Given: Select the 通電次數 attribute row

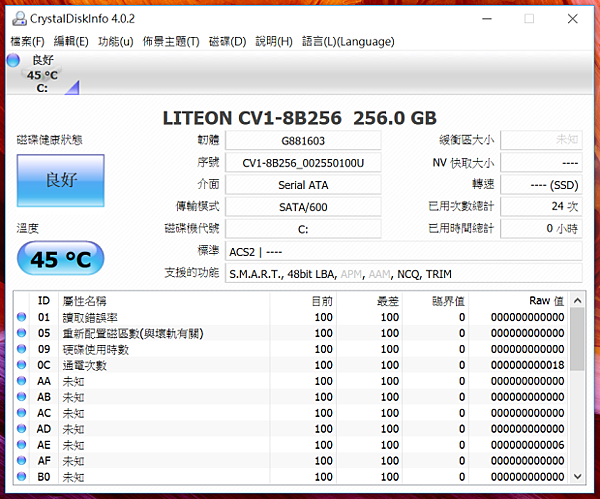Looking at the screenshot, I should tap(291, 365).
